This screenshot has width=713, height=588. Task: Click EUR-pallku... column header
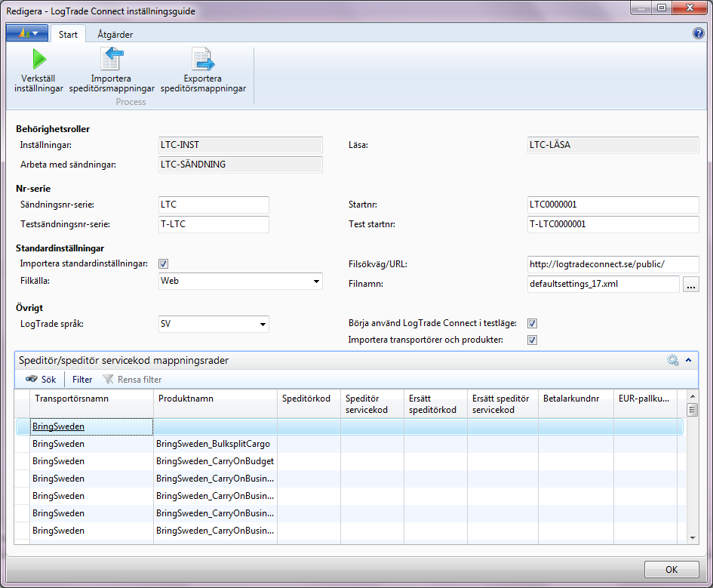click(645, 404)
